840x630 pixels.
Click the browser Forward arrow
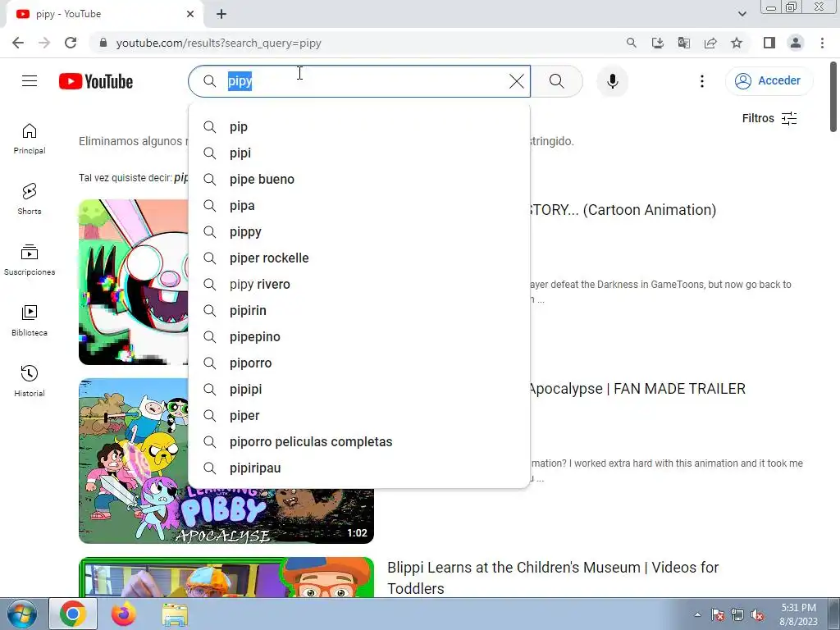[x=44, y=43]
